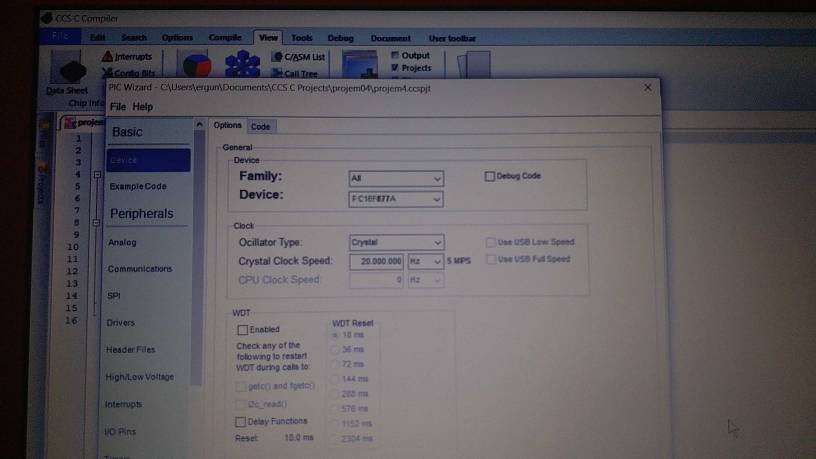Open the Oscillator Type dropdown
The height and width of the screenshot is (459, 816).
tap(397, 243)
